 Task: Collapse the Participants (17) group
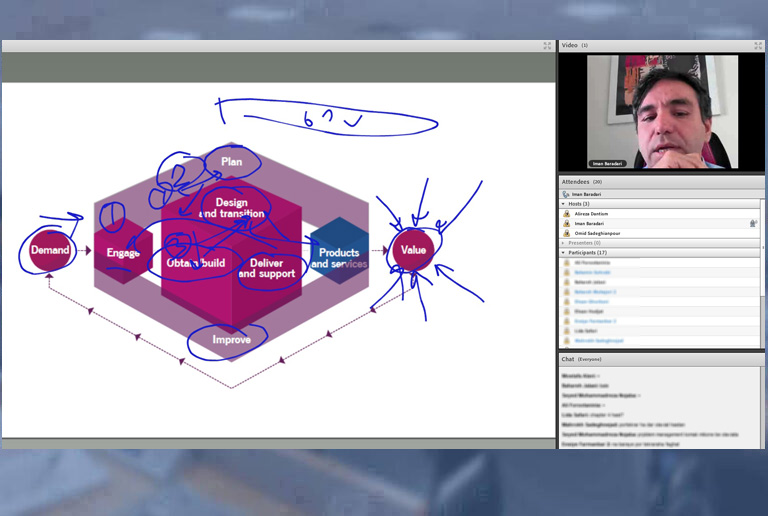pyautogui.click(x=563, y=253)
